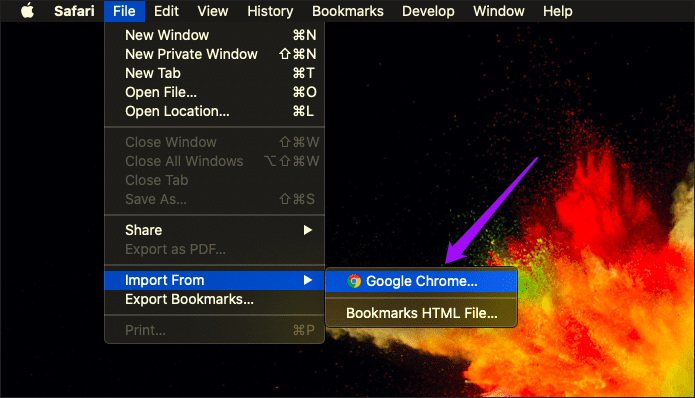Screen dimensions: 695x398
Task: Open the History menu
Action: click(270, 11)
